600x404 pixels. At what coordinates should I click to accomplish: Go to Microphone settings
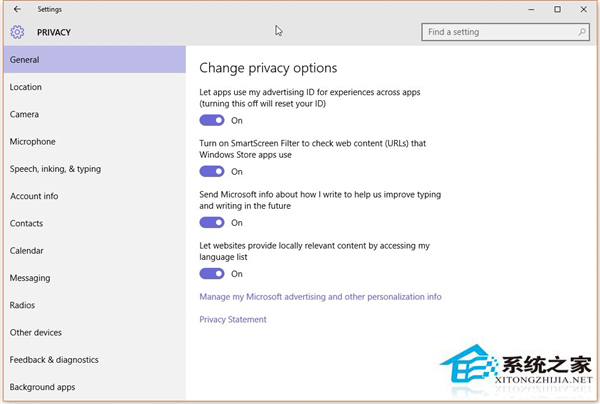click(x=33, y=142)
